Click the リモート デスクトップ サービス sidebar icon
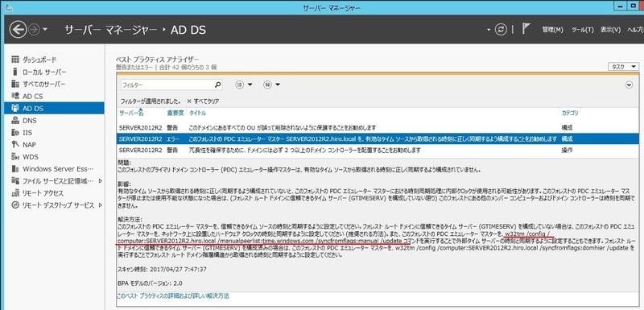 tap(15, 205)
